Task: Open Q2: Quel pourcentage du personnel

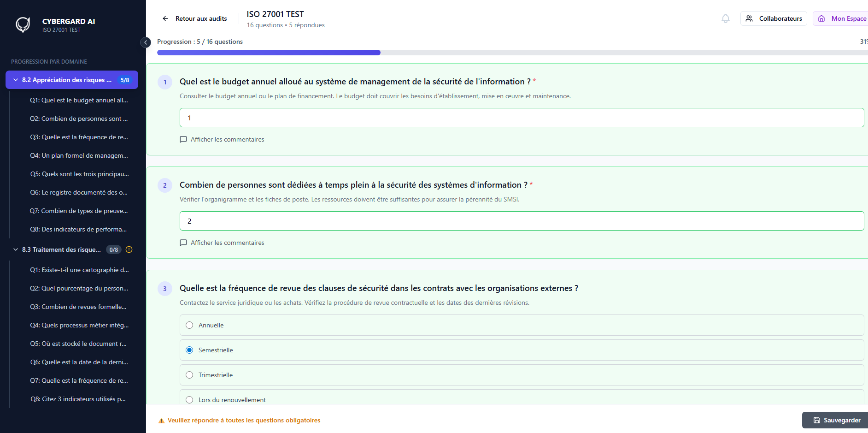Action: 79,288
